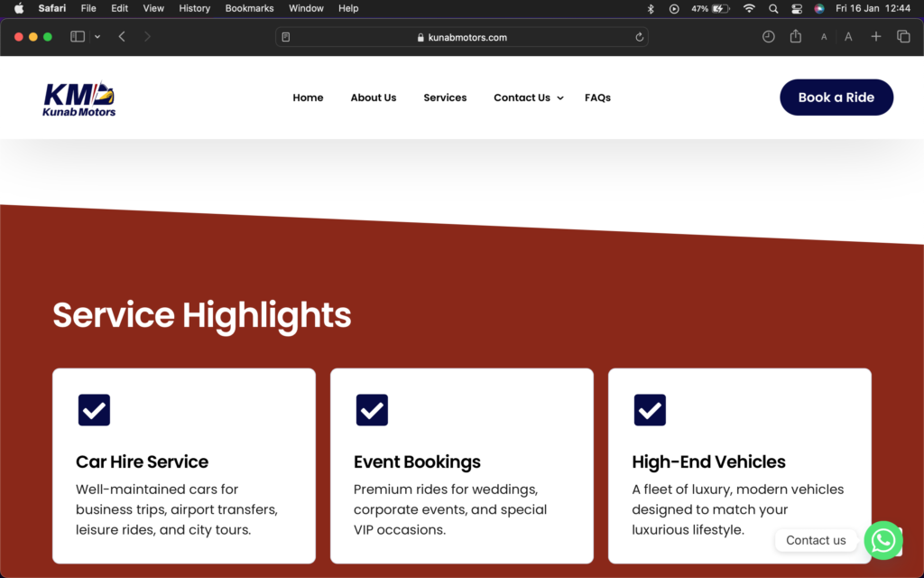The height and width of the screenshot is (578, 924).
Task: Click the Car Hire Service checkmark
Action: click(x=94, y=410)
